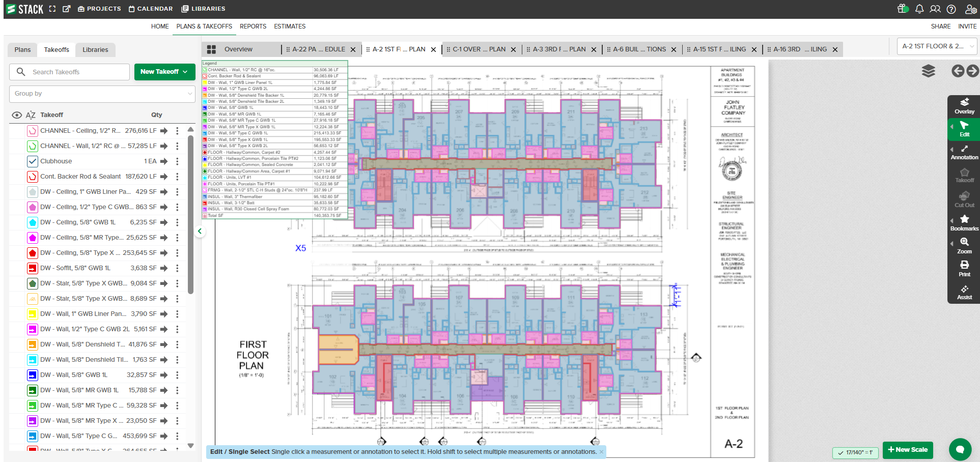Open the Assist tool
The image size is (980, 462).
[x=964, y=292]
